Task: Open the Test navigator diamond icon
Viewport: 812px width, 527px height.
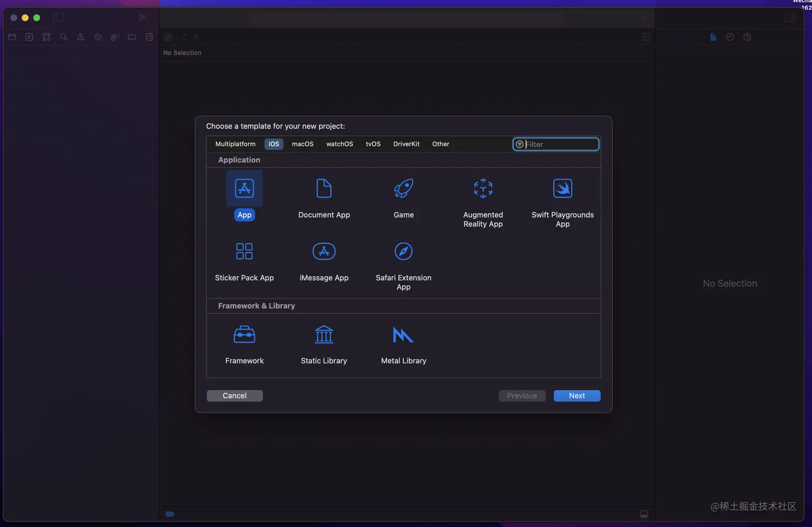Action: (x=98, y=37)
